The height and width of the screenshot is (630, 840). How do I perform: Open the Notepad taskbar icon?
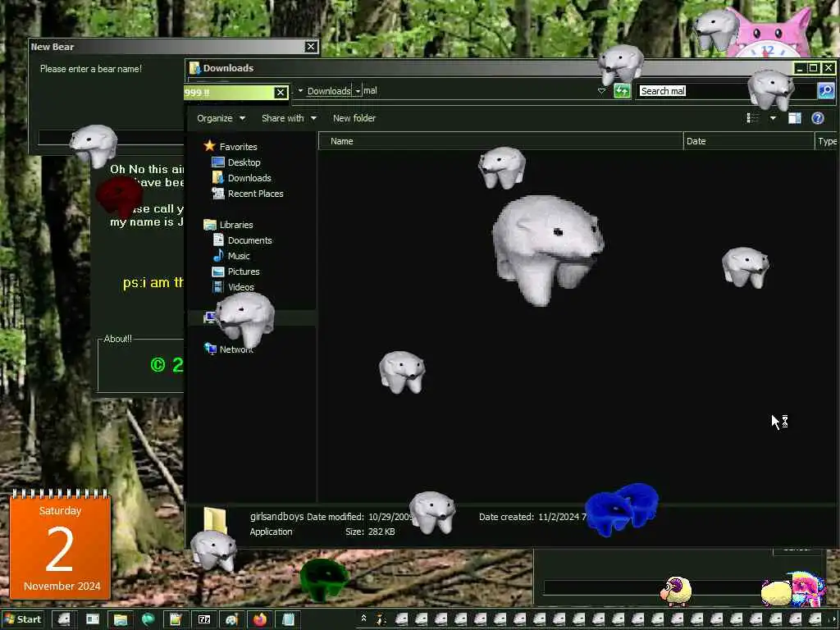(288, 619)
